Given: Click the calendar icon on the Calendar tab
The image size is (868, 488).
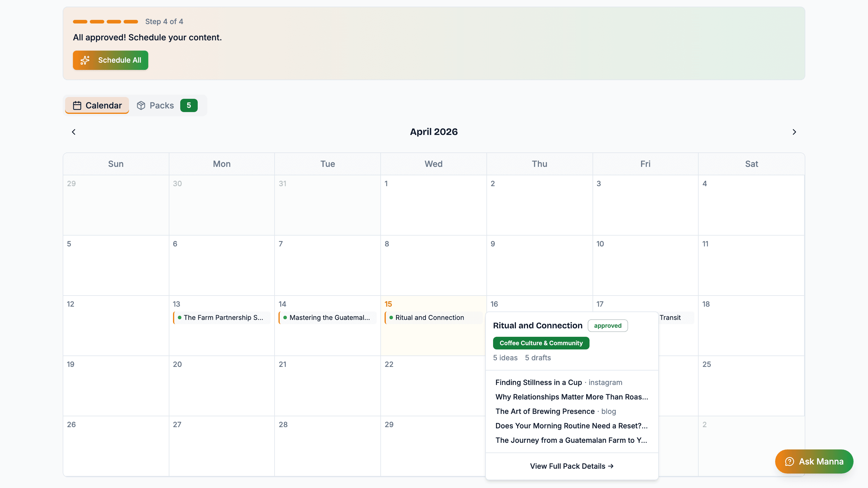Looking at the screenshot, I should (x=77, y=105).
